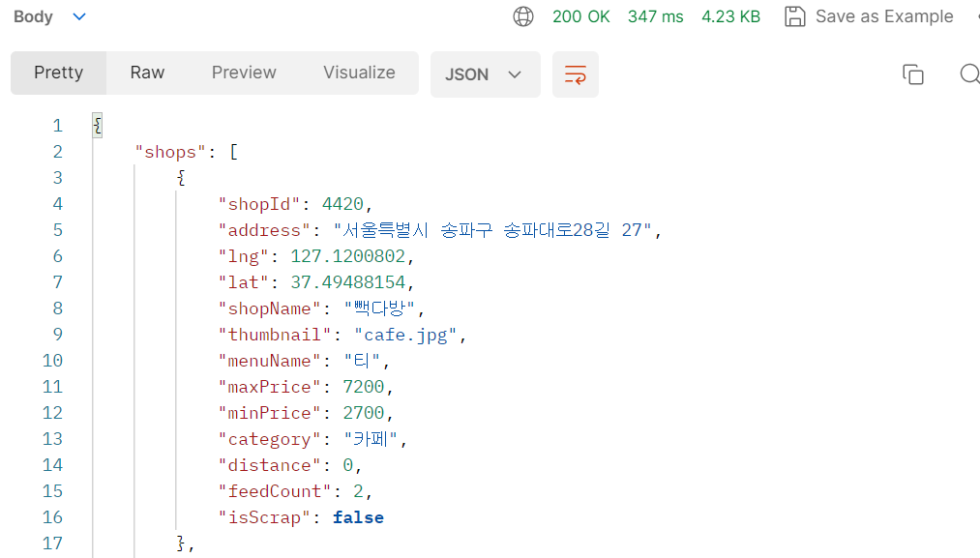The width and height of the screenshot is (980, 558).
Task: Click line number 17 in the gutter
Action: point(52,543)
